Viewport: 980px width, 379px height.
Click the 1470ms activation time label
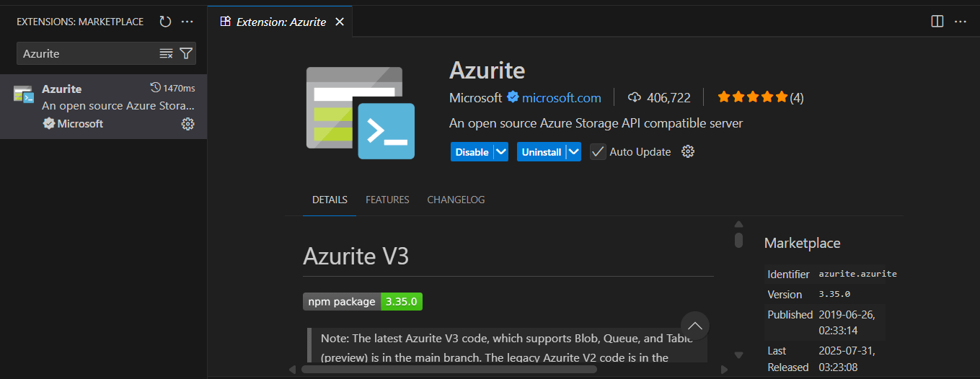coord(172,88)
